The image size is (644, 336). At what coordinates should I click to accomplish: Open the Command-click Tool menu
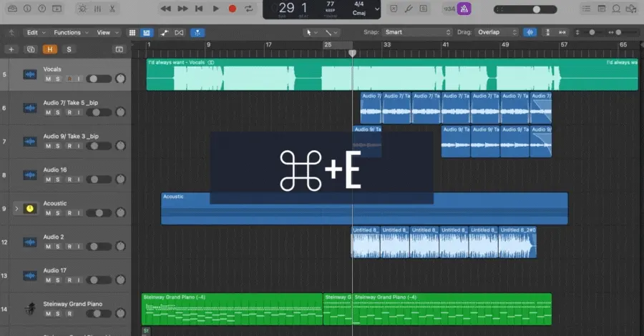point(331,32)
